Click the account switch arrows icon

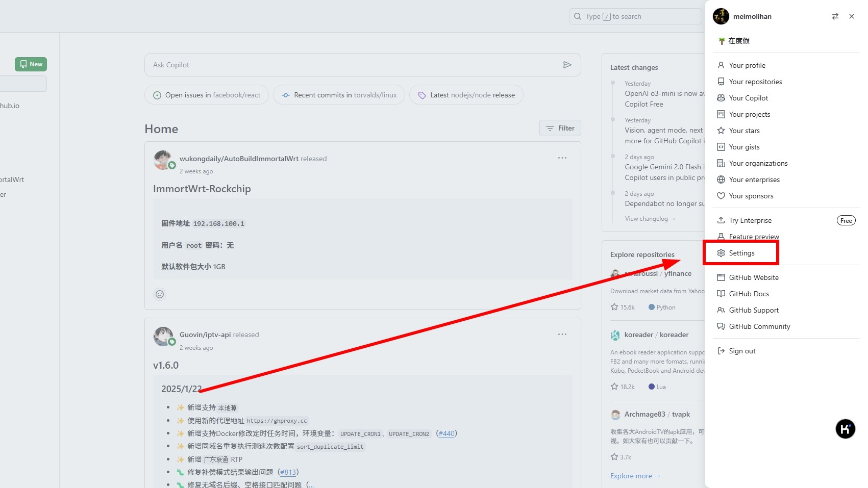[835, 16]
